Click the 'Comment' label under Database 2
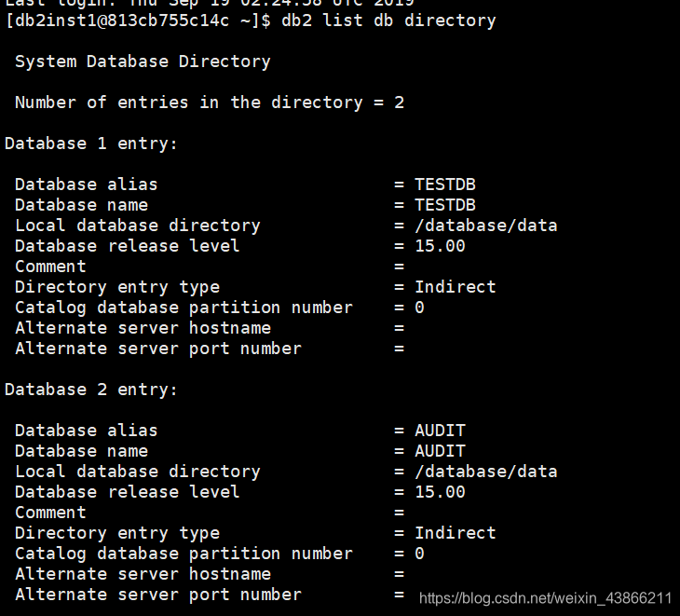The width and height of the screenshot is (680, 616). 50,513
